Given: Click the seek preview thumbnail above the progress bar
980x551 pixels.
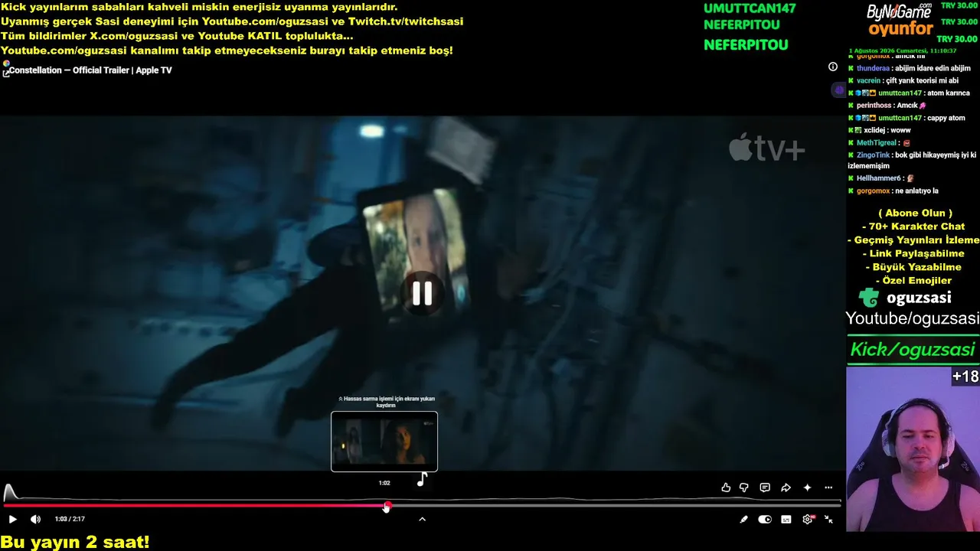Looking at the screenshot, I should point(384,442).
